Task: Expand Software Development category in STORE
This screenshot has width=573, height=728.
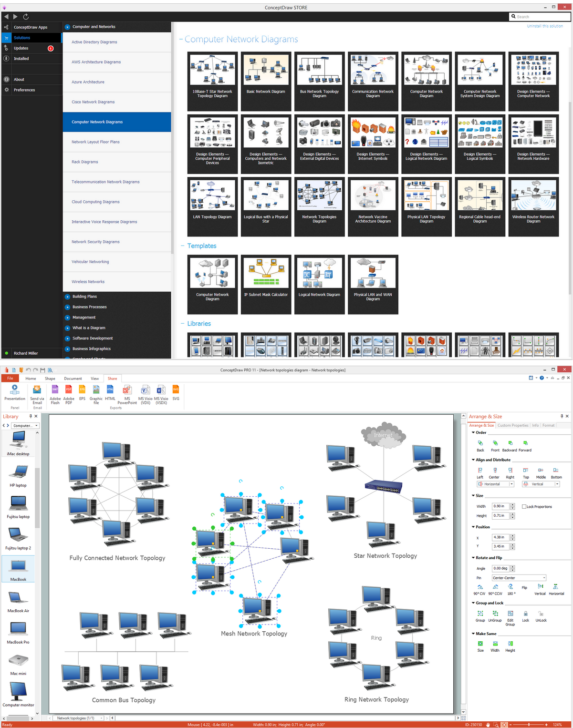Action: point(68,338)
